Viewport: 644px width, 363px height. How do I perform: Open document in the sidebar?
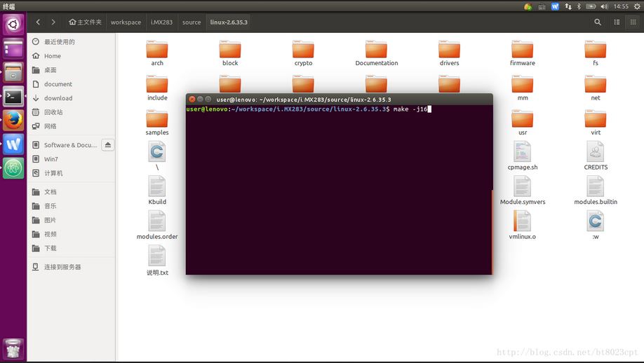pyautogui.click(x=71, y=84)
